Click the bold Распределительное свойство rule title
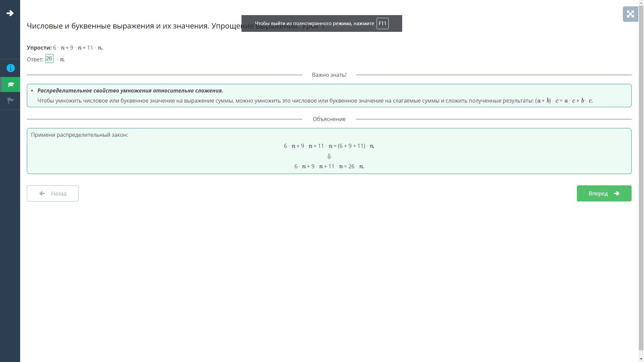644x362 pixels. coord(130,90)
